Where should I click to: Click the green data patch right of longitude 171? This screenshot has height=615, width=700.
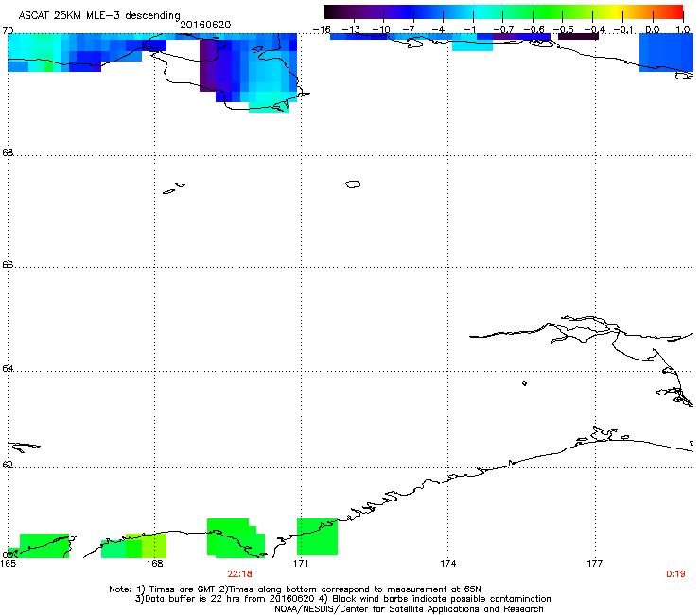317,536
